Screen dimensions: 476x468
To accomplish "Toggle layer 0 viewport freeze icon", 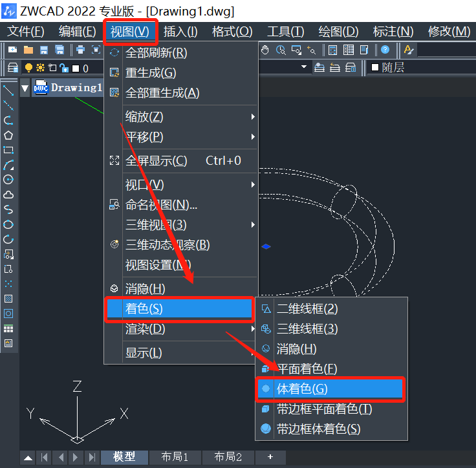I will coord(52,67).
